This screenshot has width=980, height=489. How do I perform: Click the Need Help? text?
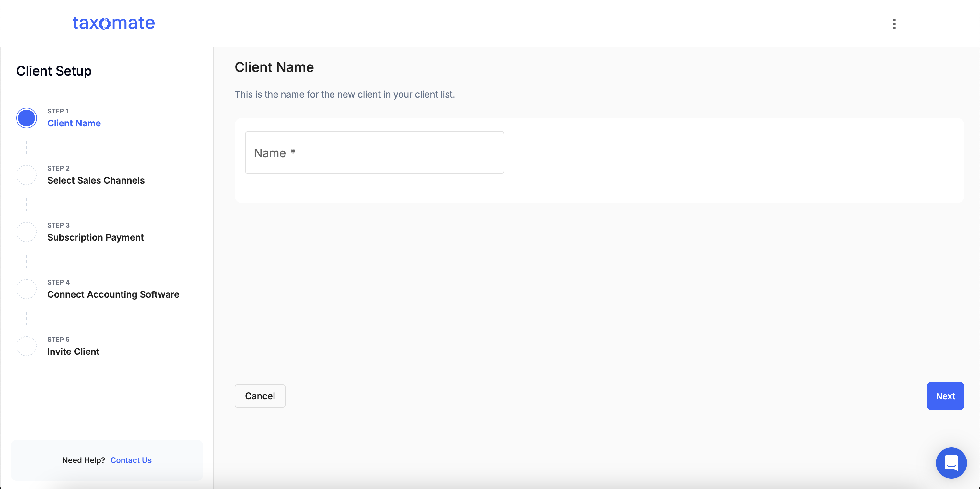coord(83,460)
